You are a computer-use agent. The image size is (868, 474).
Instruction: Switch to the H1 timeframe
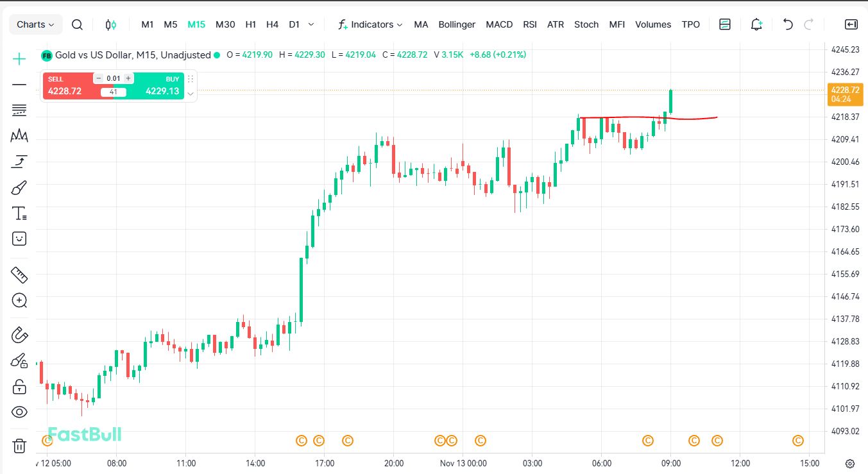point(250,24)
